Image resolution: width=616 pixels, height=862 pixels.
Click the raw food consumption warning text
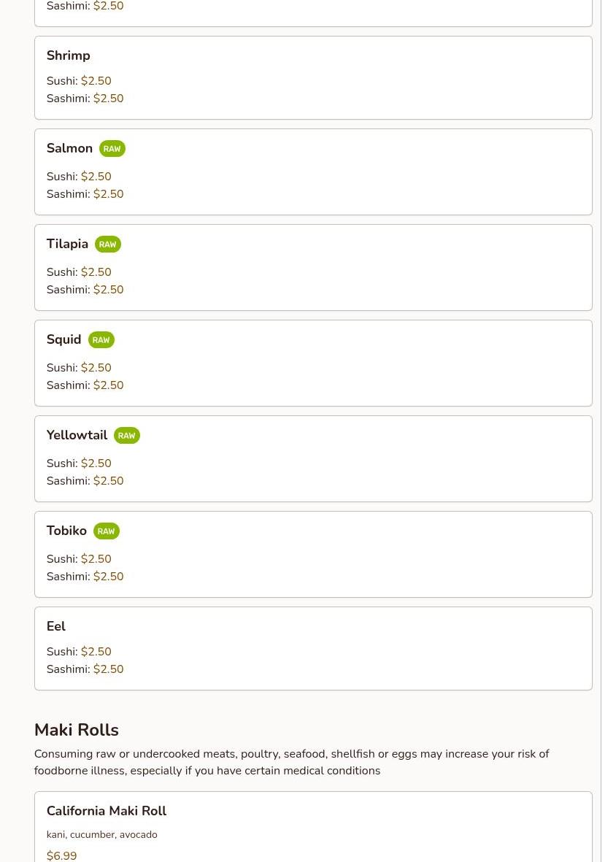tap(291, 762)
